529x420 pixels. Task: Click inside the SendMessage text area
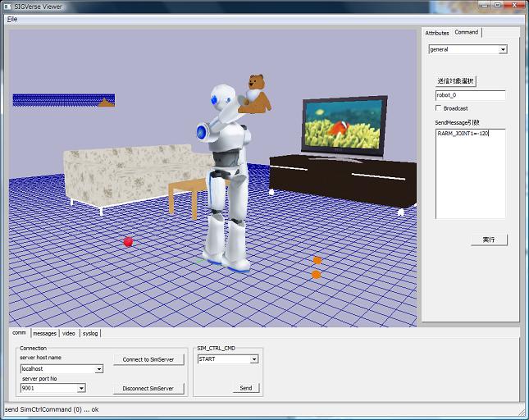tap(470, 174)
